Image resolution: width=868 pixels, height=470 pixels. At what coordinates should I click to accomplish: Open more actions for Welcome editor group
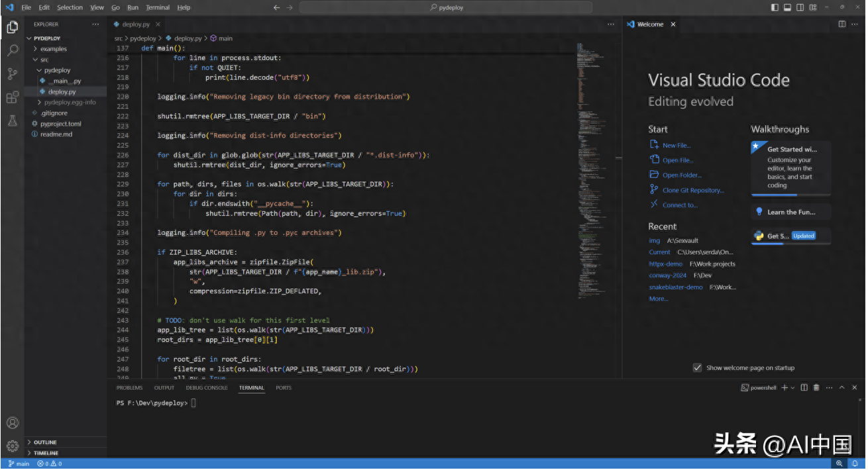855,24
